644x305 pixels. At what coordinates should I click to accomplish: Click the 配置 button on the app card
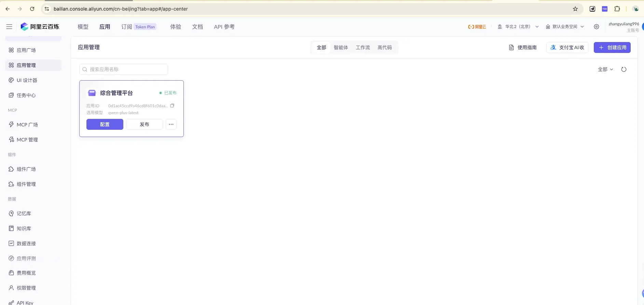(x=105, y=124)
